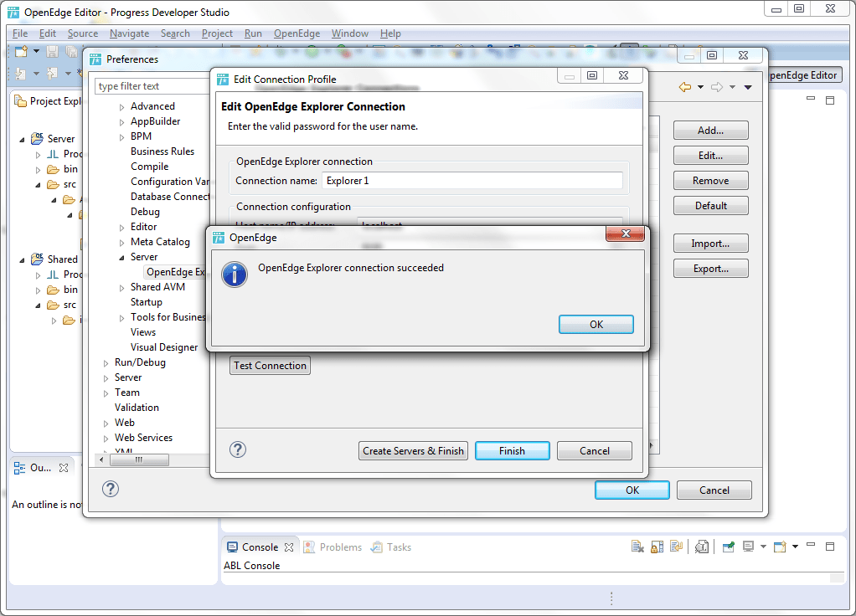Open the Server project folder icon
This screenshot has height=616, width=856.
point(37,138)
